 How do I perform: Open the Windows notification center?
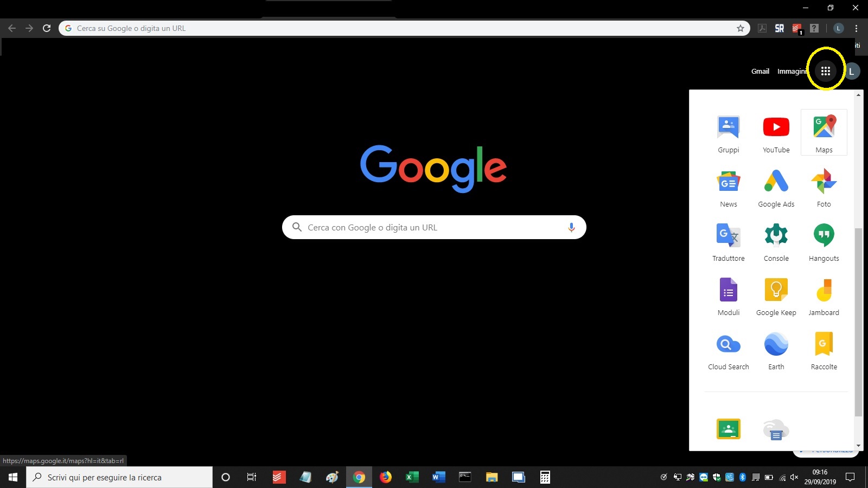pos(850,477)
